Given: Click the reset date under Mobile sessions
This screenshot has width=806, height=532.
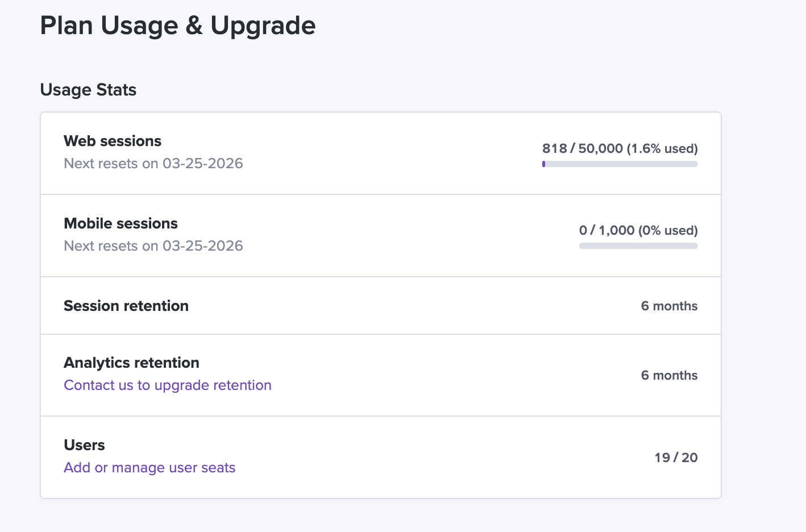Looking at the screenshot, I should click(x=202, y=246).
